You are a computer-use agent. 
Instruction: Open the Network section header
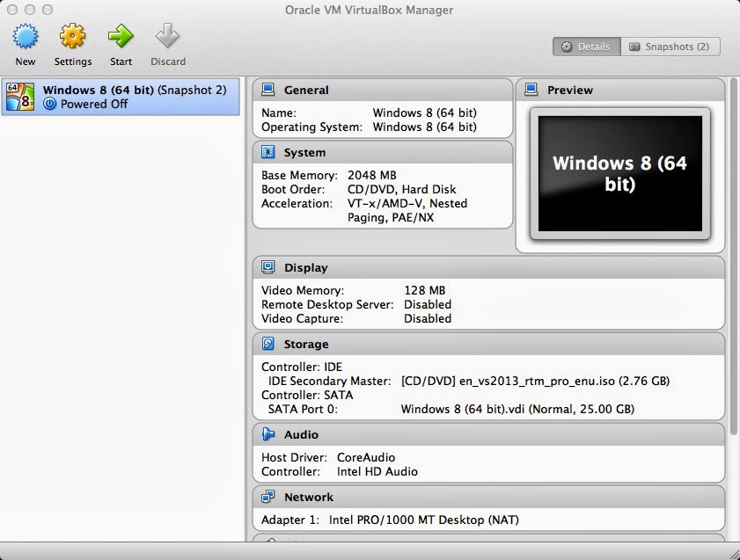[x=489, y=497]
